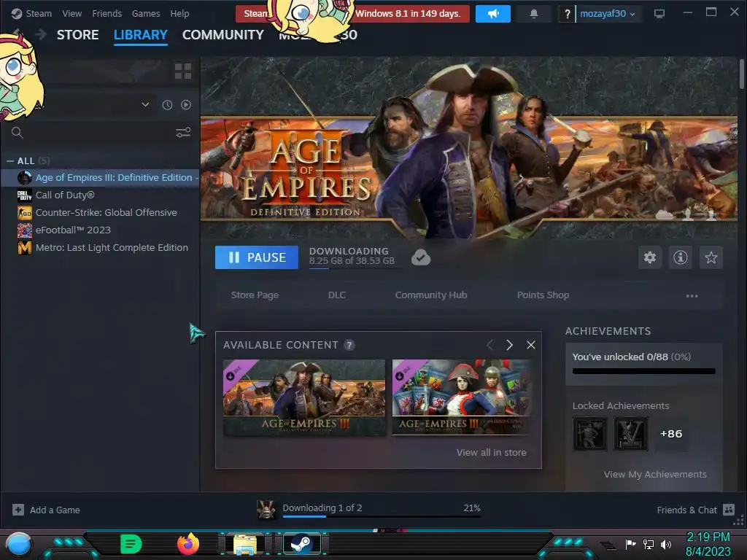747x560 pixels.
Task: Open the Store Page link
Action: [x=255, y=295]
